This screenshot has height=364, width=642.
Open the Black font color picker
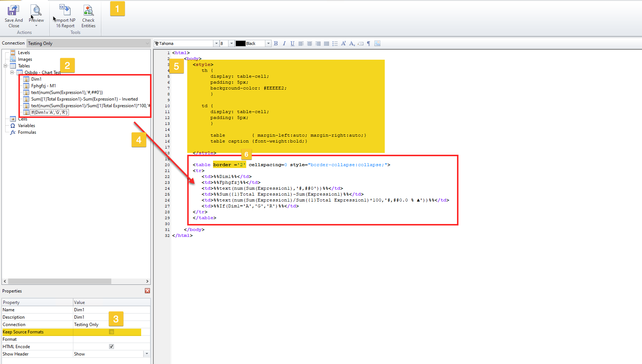pos(268,43)
